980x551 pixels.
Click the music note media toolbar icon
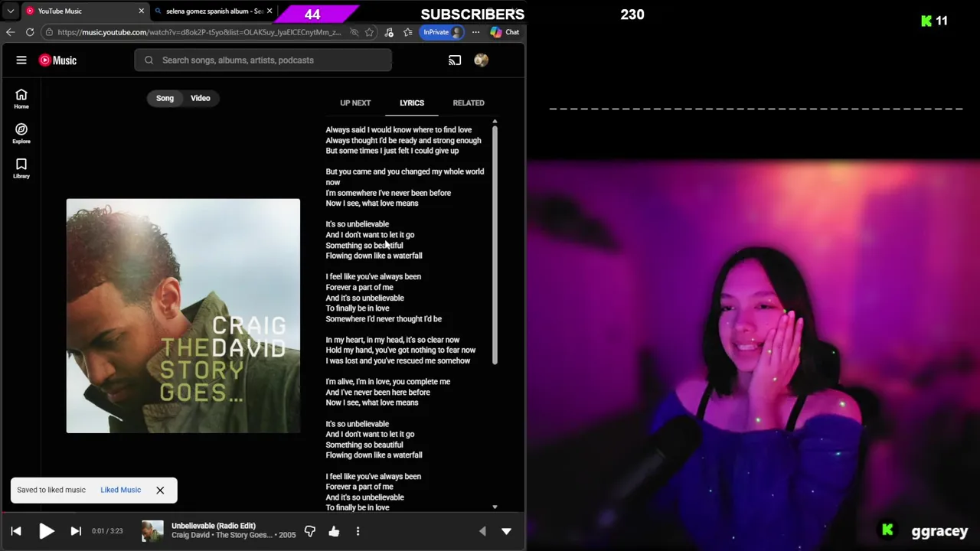coord(389,32)
